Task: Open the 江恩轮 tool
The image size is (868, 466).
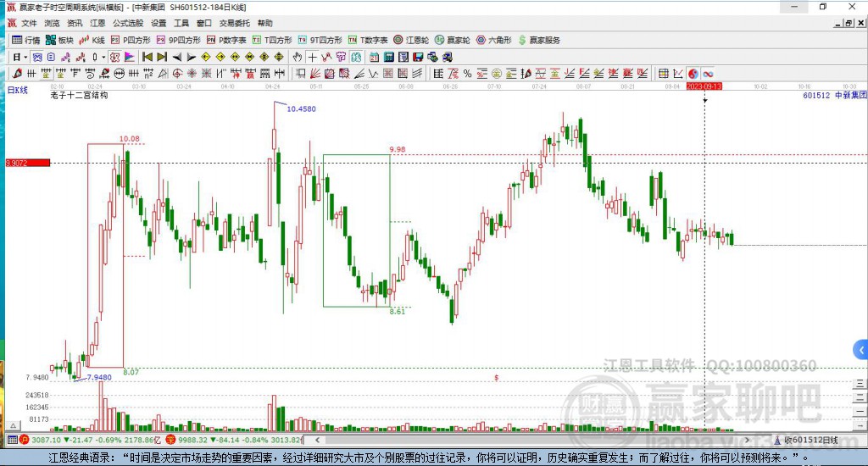Action: point(411,40)
